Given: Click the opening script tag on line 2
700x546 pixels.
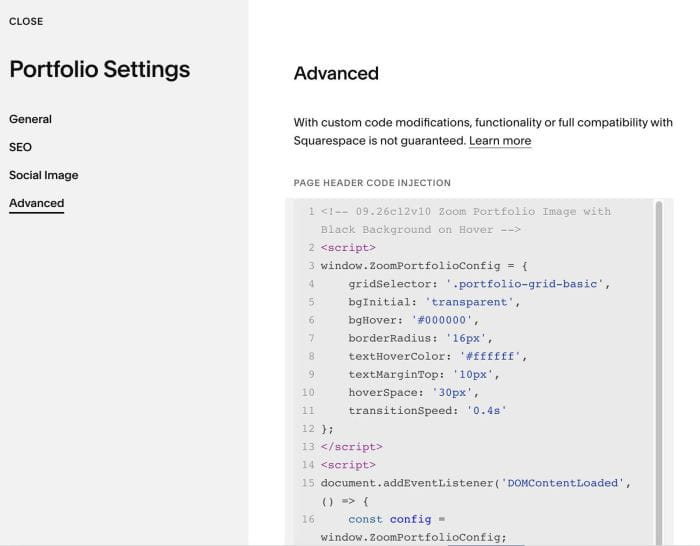Looking at the screenshot, I should pos(348,248).
